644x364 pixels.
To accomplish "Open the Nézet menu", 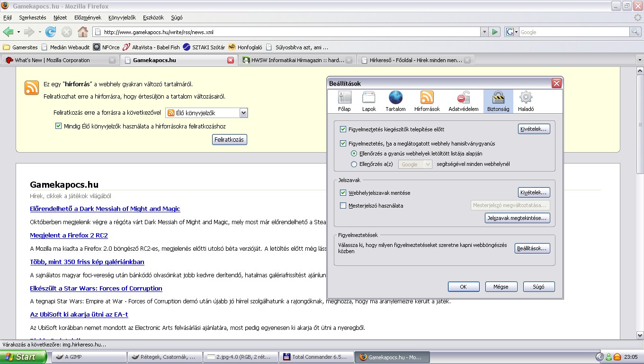I will tap(60, 18).
